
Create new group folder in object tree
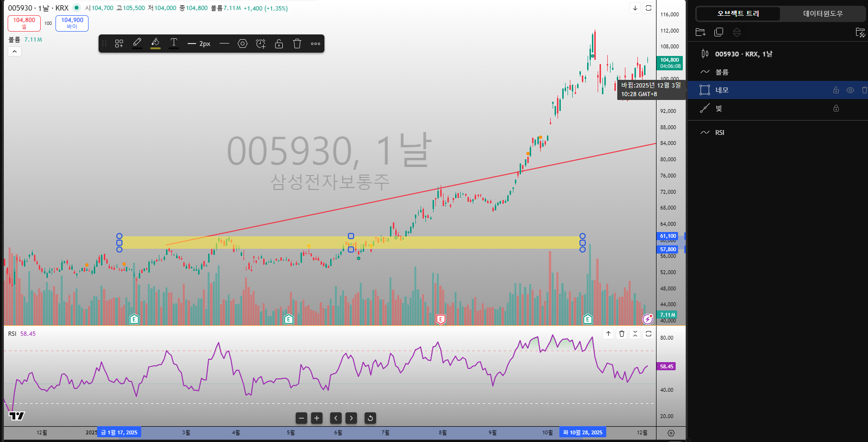click(701, 32)
